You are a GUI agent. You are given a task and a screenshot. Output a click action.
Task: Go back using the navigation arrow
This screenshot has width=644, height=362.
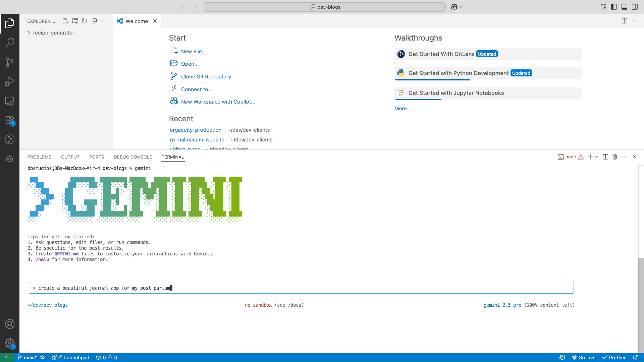click(184, 7)
